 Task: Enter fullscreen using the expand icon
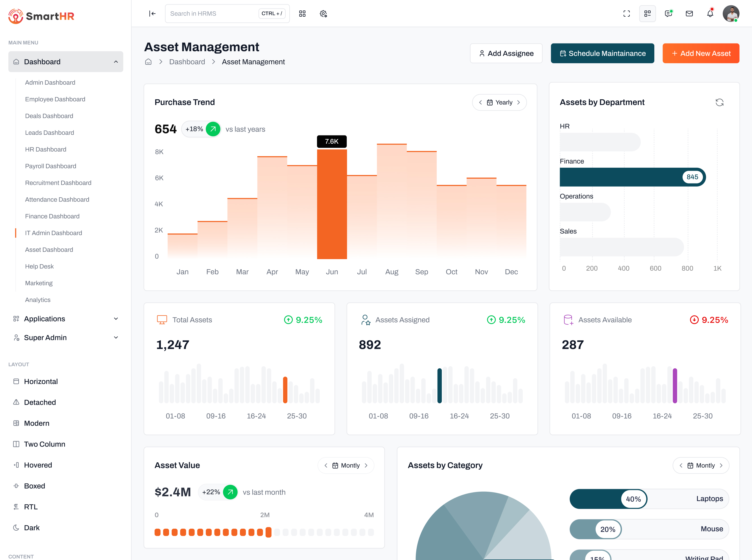627,14
